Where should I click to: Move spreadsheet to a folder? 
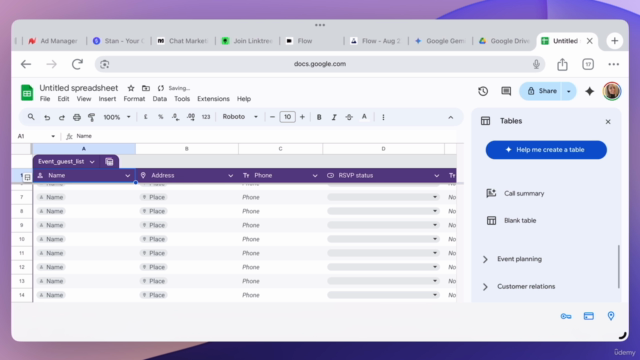[x=146, y=88]
